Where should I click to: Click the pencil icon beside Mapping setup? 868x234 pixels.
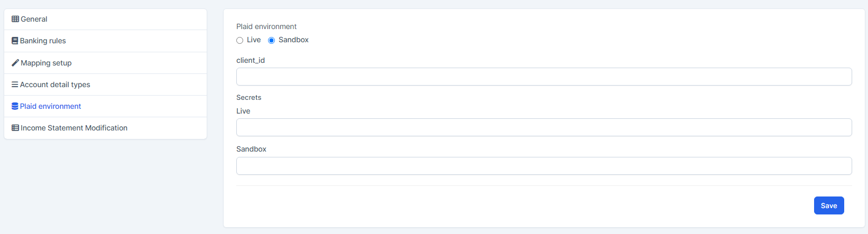[15, 63]
